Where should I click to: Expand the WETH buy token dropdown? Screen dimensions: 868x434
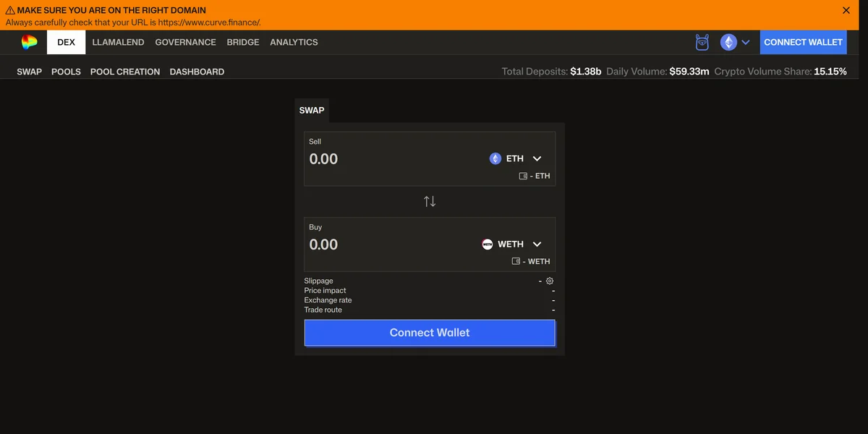pyautogui.click(x=537, y=244)
